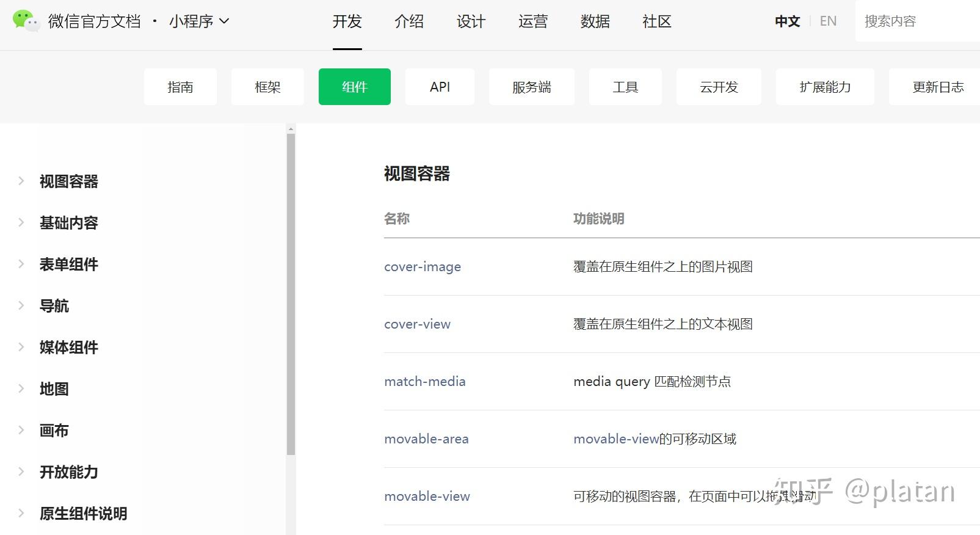Image resolution: width=980 pixels, height=535 pixels.
Task: Click the WeChat logo icon
Action: coord(26,21)
